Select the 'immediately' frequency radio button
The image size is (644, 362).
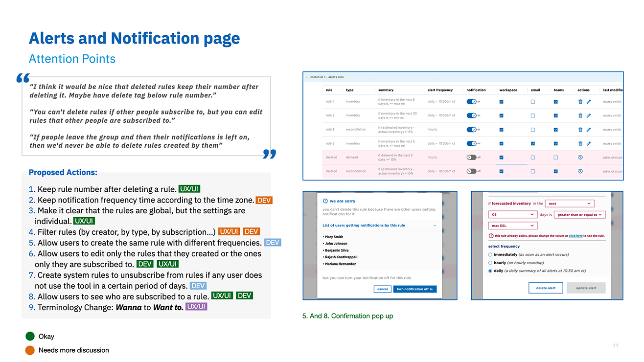pyautogui.click(x=491, y=255)
